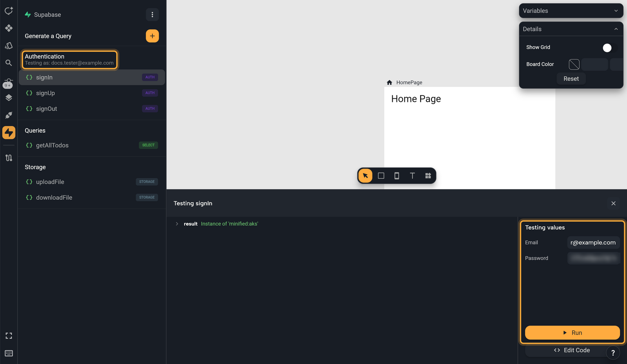This screenshot has height=364, width=627.
Task: Click the bot notifications icon with 9+ badge
Action: 8,83
